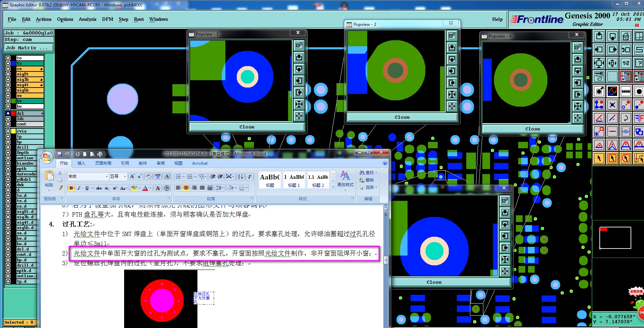This screenshot has height=328, width=644.
Task: Click the blue ts layer color swatch
Action: [x=13, y=63]
